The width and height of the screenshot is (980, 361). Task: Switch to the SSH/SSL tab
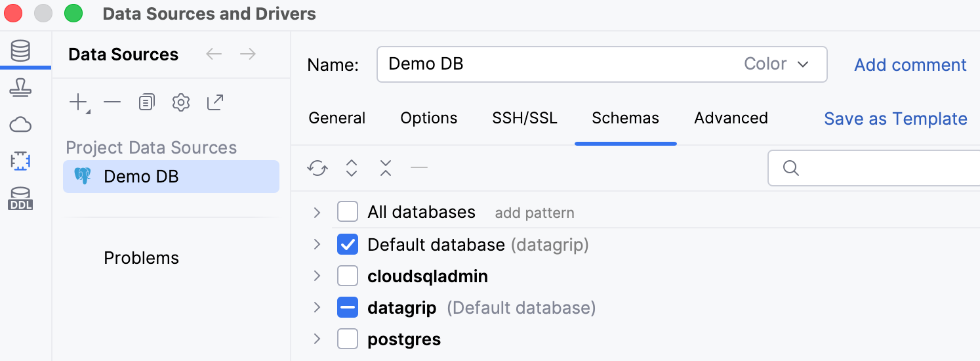coord(525,118)
